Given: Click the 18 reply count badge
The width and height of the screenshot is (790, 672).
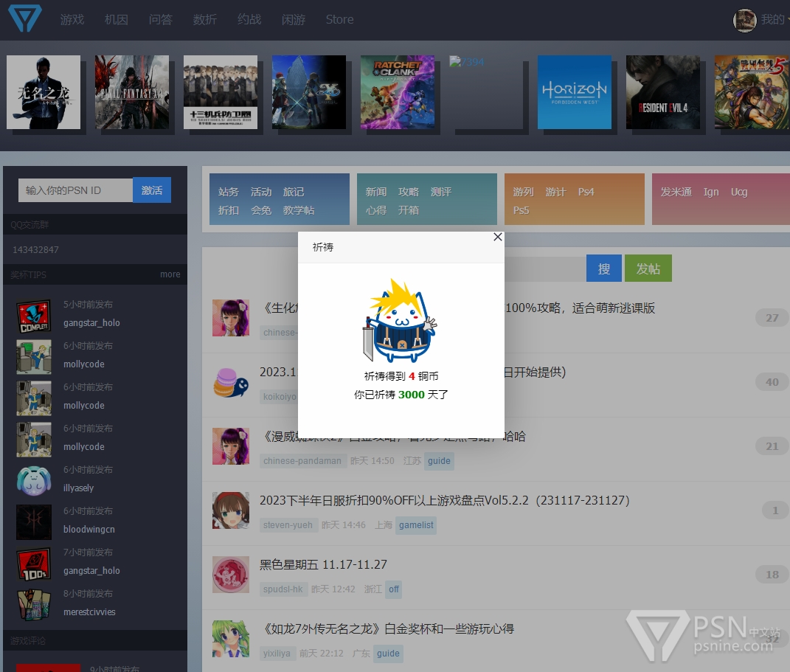Looking at the screenshot, I should (772, 575).
